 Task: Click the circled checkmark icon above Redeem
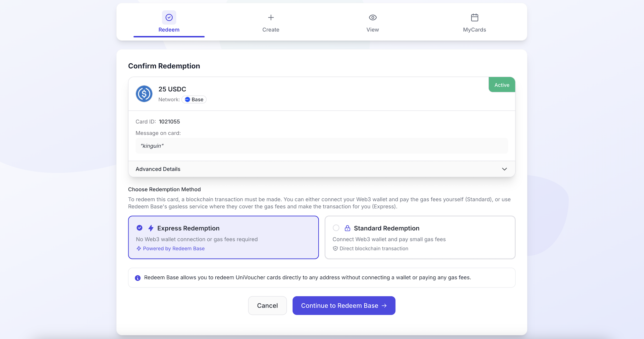point(169,17)
